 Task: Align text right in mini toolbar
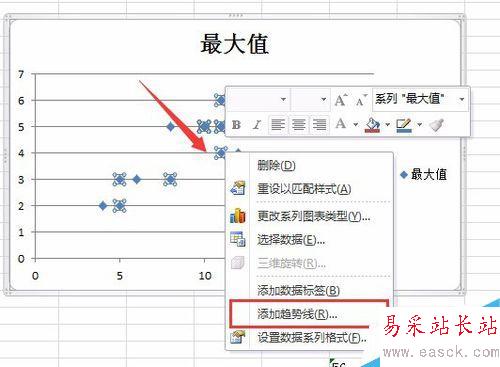[319, 125]
